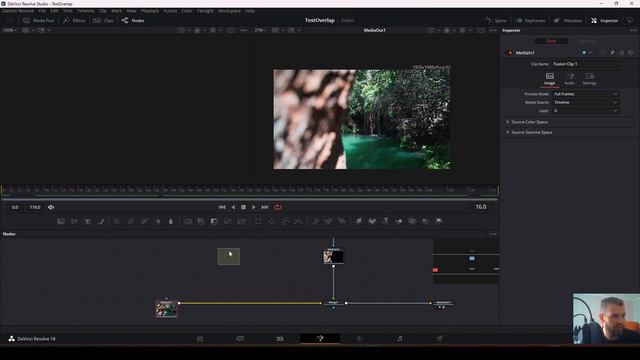Click the playback range bar below the ruler
640x360 pixels.
249,200
